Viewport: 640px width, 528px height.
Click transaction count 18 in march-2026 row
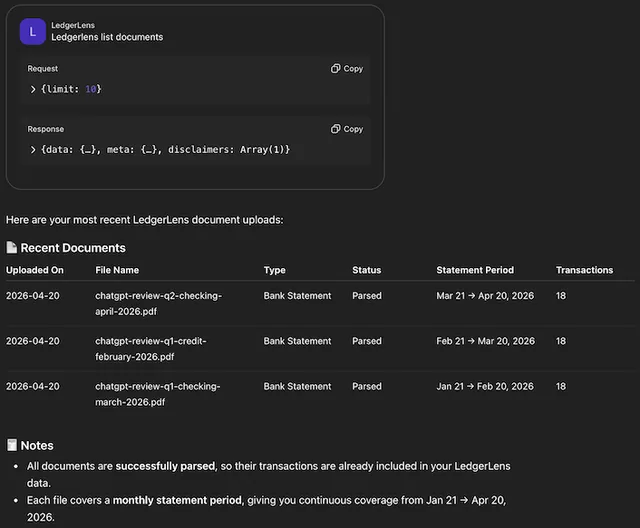(561, 386)
